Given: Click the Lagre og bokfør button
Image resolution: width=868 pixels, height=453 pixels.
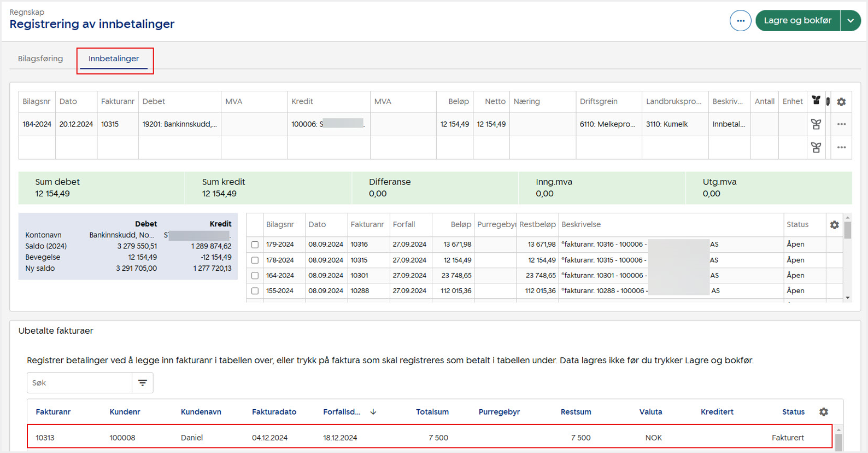Looking at the screenshot, I should (797, 21).
